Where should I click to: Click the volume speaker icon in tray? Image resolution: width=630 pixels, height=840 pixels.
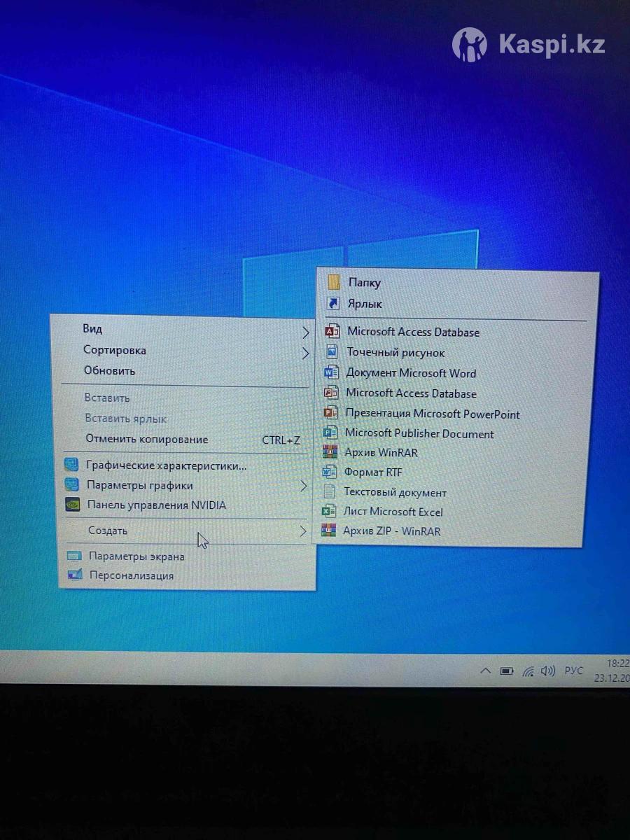pyautogui.click(x=548, y=671)
